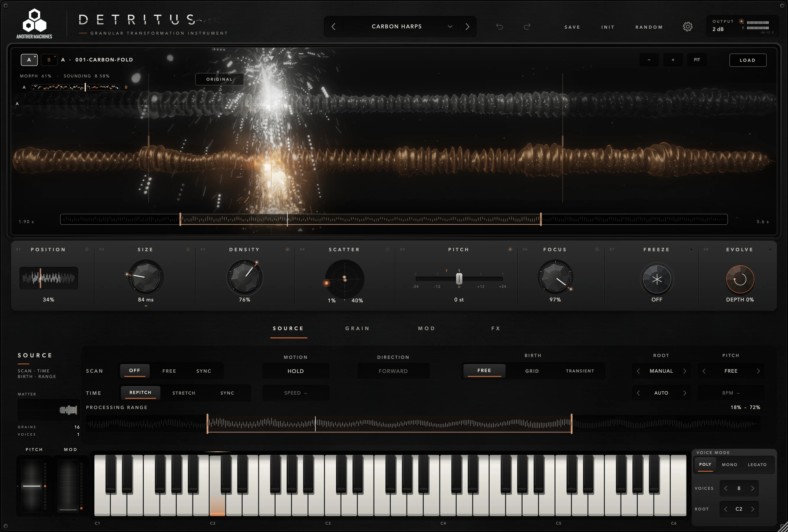788x532 pixels.
Task: Go to next preset arrow
Action: click(467, 26)
